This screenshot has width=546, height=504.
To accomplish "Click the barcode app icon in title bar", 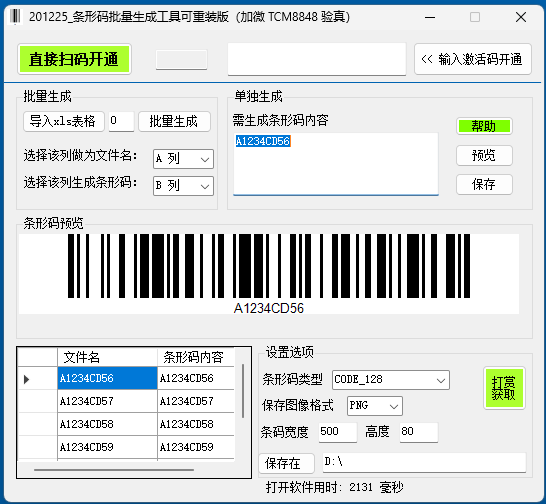I will pyautogui.click(x=15, y=16).
